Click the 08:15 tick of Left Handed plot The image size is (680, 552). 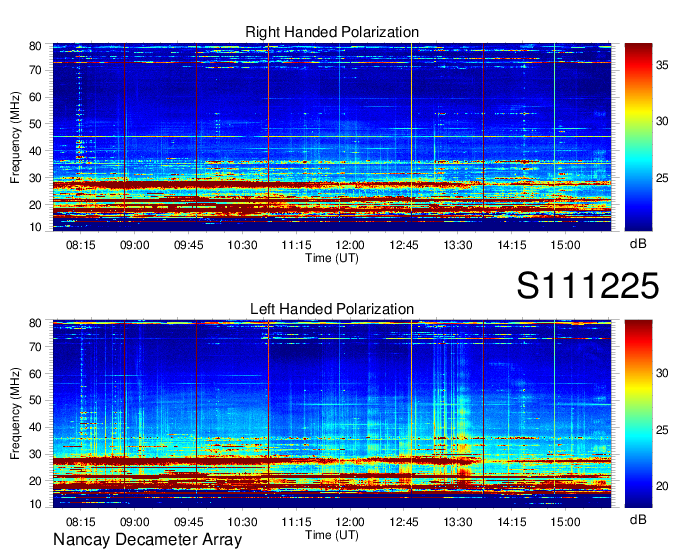click(81, 522)
